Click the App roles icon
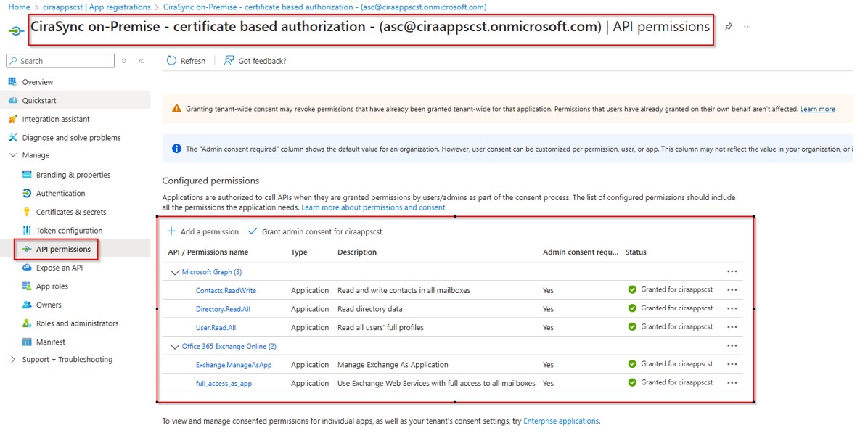The width and height of the screenshot is (868, 433). point(27,286)
